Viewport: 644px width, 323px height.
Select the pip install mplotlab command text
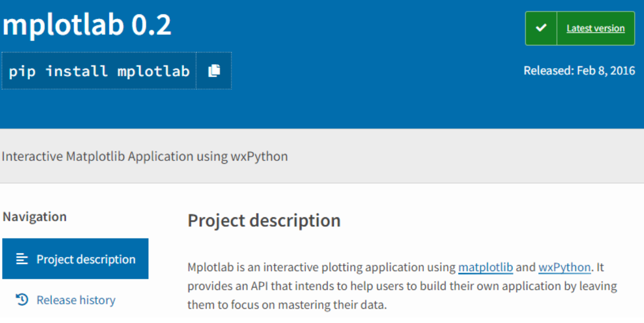[x=99, y=71]
